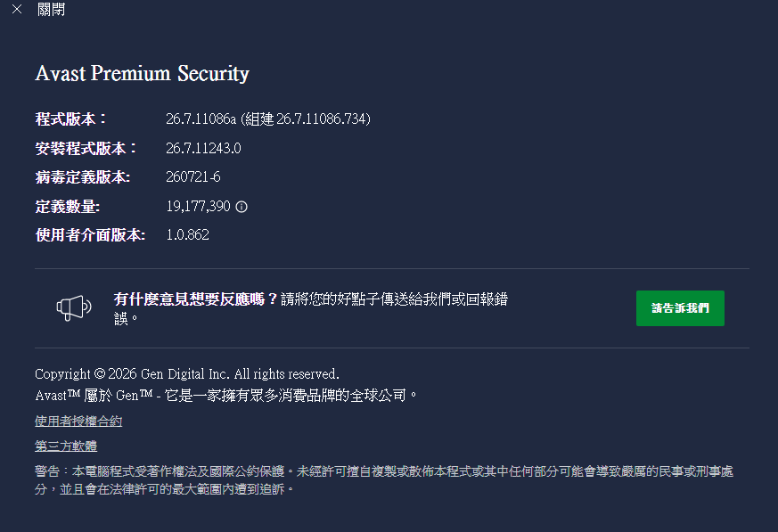Click the Copyright 2026 Gen Digital line

click(x=187, y=373)
